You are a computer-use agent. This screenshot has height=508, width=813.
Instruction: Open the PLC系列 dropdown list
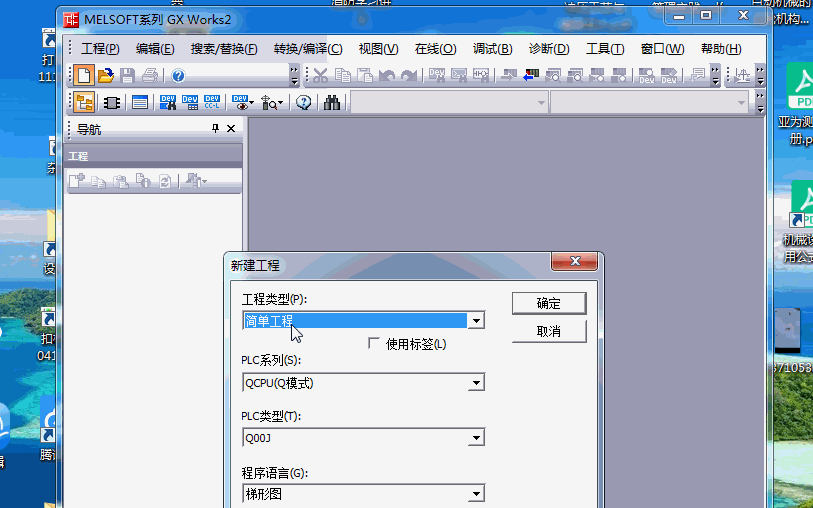click(x=477, y=382)
